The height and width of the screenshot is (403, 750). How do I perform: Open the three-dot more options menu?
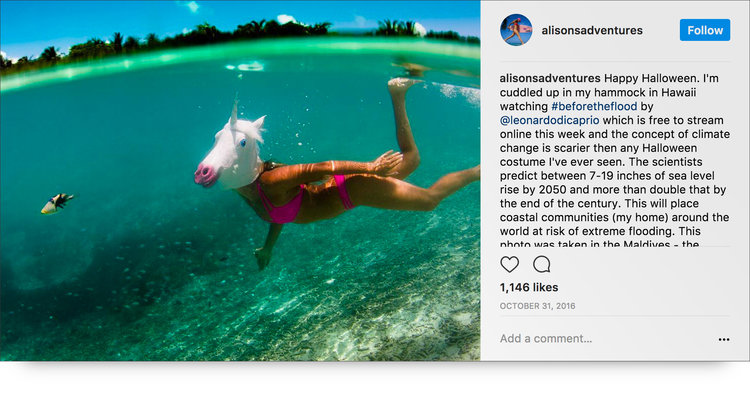pos(724,339)
